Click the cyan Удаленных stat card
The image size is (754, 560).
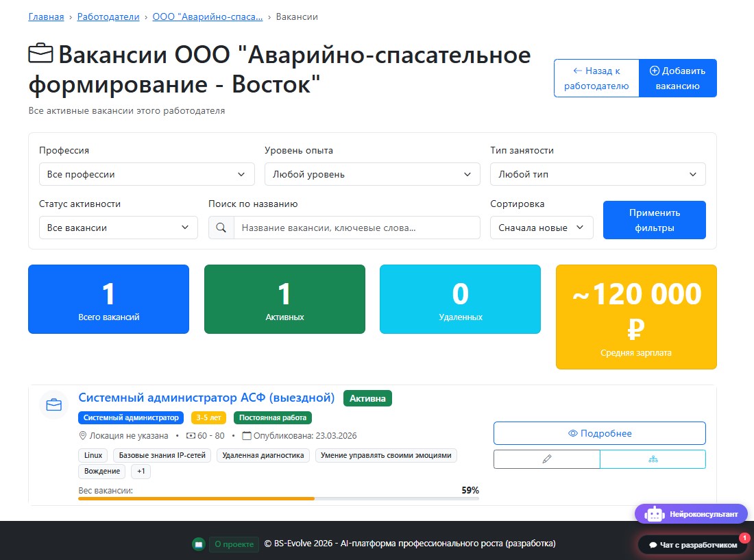(x=460, y=299)
